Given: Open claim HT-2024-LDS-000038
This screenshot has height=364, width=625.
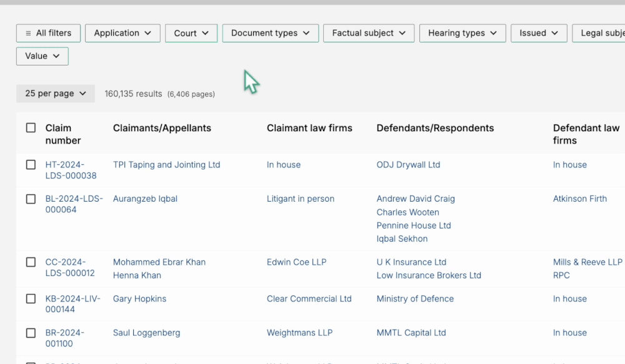Looking at the screenshot, I should click(x=71, y=170).
